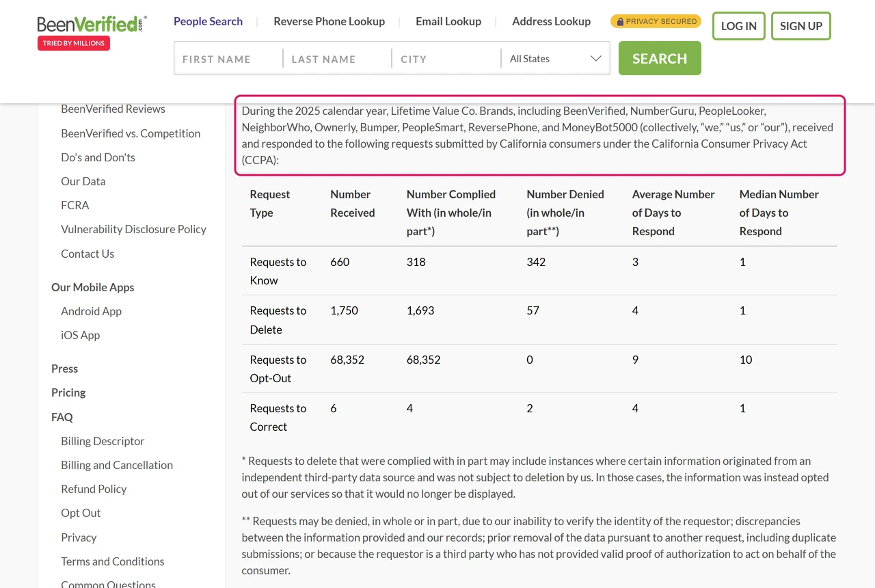Go to Contact Us page
Screen dimensions: 875x588
point(87,254)
